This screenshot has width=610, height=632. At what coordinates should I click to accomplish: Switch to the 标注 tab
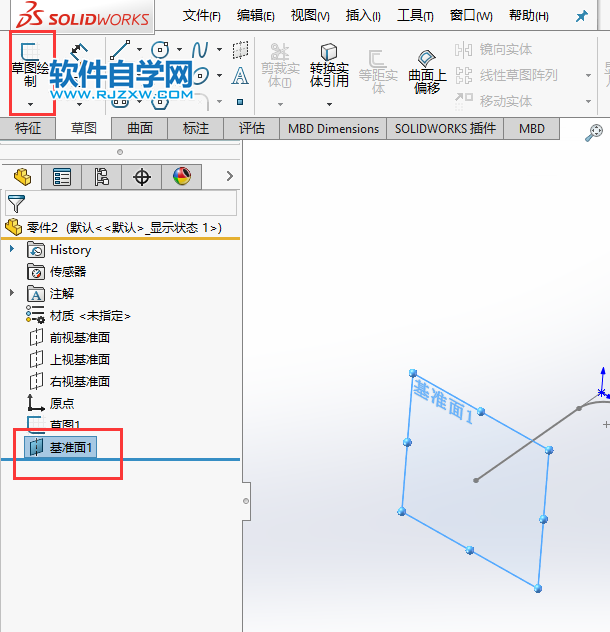[x=196, y=129]
